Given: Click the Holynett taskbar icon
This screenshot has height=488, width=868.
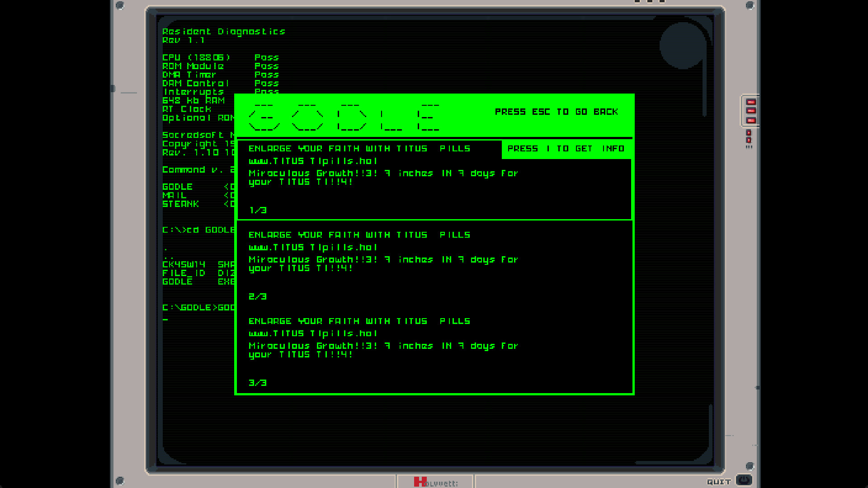Looking at the screenshot, I should point(434,481).
